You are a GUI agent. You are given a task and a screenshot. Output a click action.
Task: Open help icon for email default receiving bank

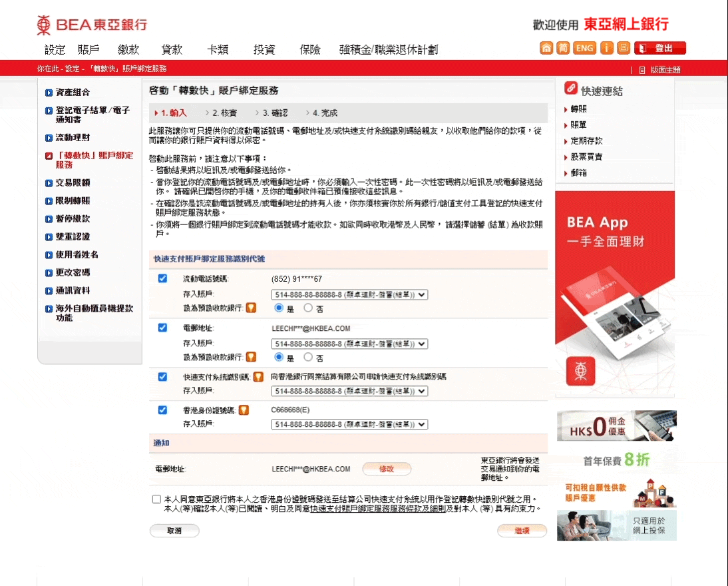tap(251, 357)
